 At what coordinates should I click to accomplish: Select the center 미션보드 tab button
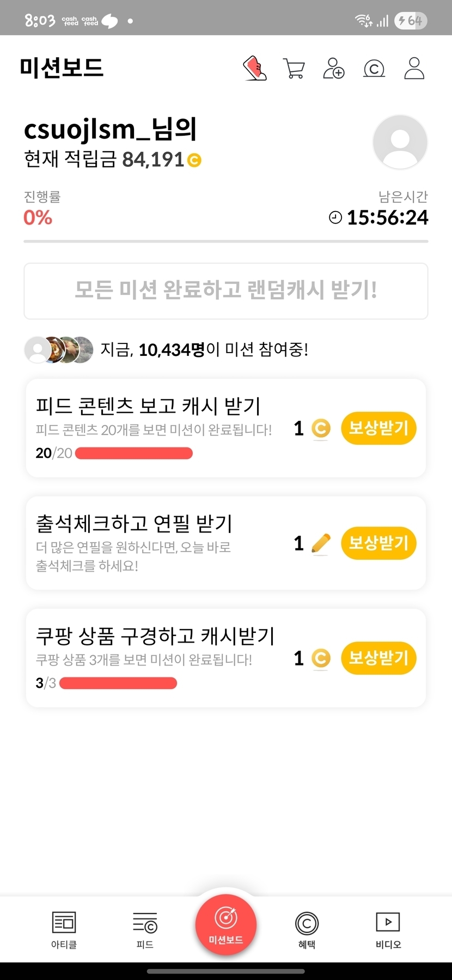(226, 924)
